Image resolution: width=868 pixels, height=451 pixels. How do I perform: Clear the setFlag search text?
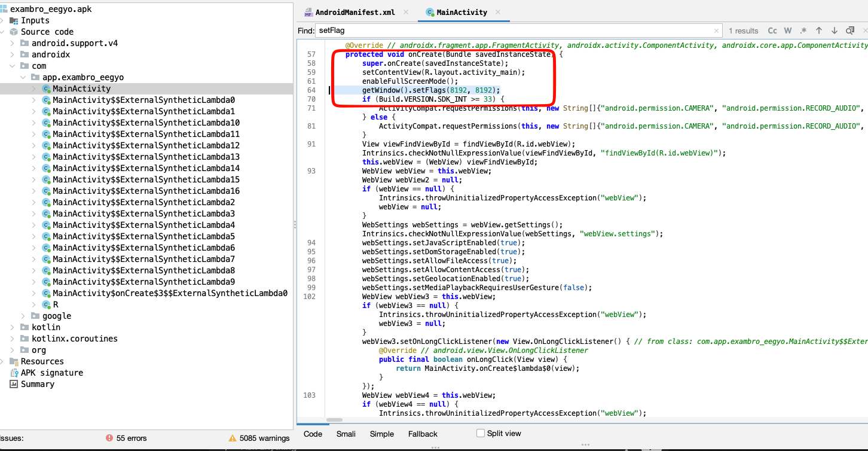tap(717, 31)
